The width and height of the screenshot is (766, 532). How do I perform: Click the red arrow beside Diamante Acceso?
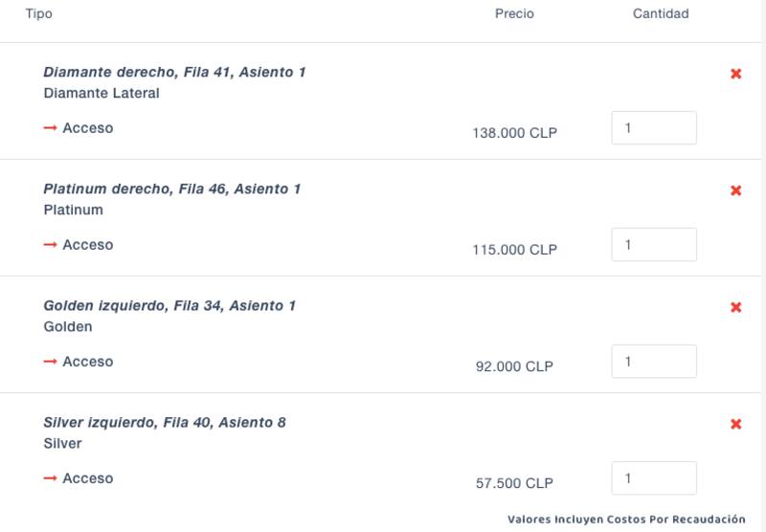point(51,128)
